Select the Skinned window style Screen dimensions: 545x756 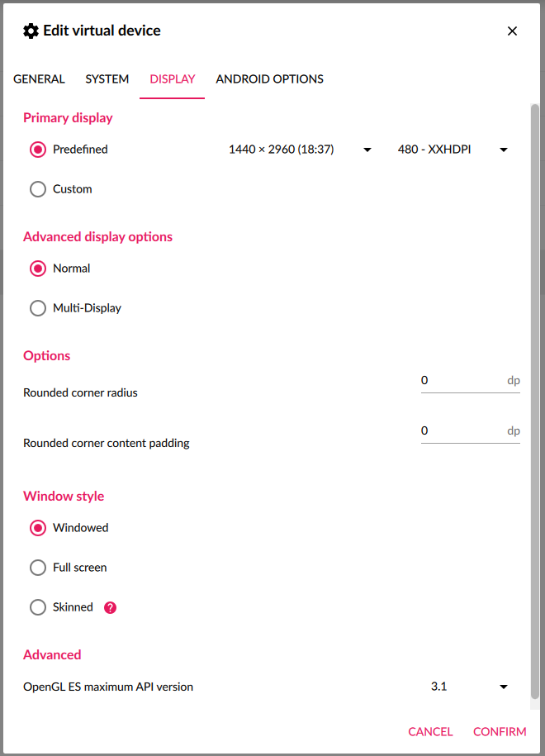[x=37, y=607]
